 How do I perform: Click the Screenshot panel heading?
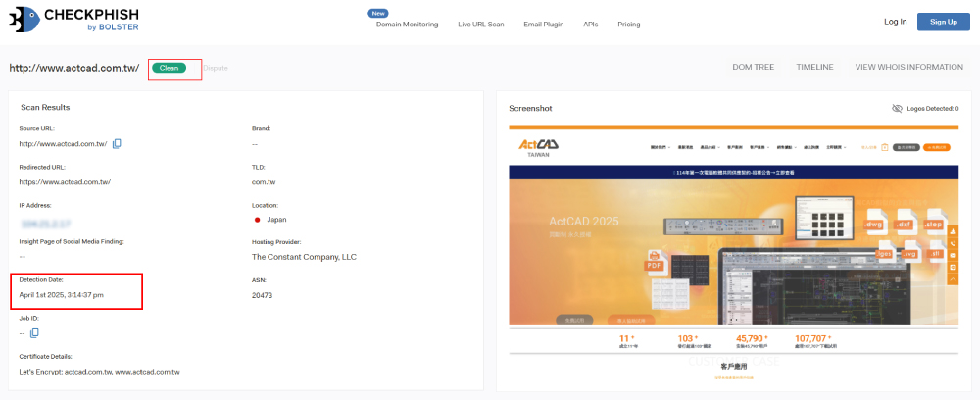(530, 108)
